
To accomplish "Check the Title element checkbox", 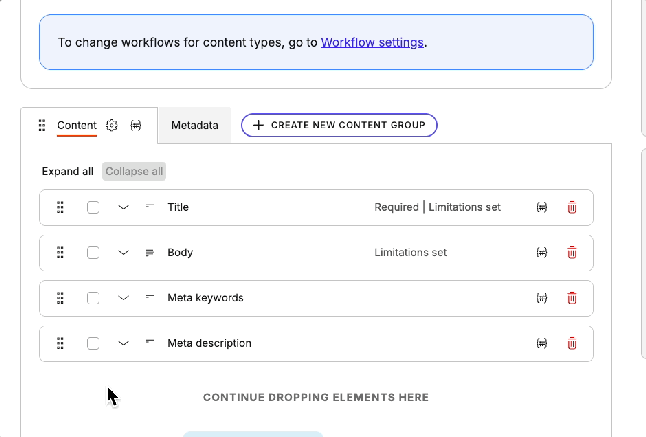I will pos(93,207).
